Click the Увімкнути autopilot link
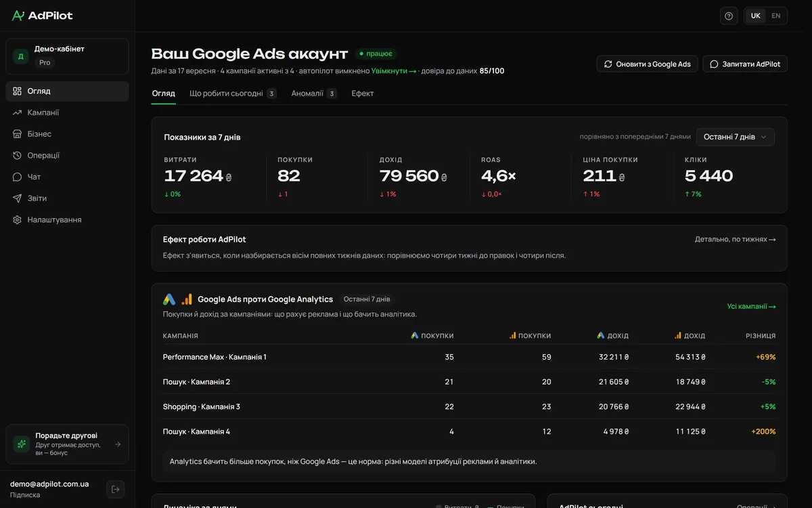The height and width of the screenshot is (508, 812). click(394, 71)
